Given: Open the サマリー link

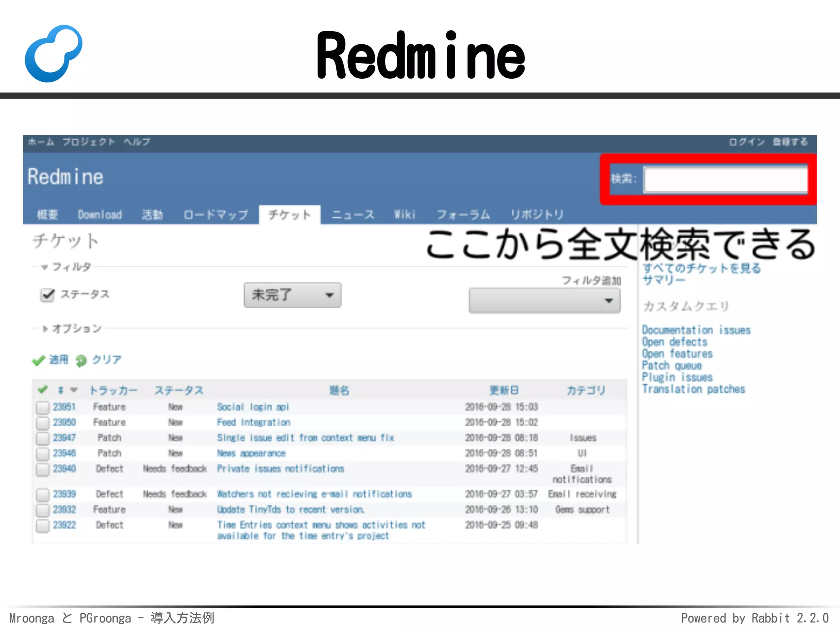Looking at the screenshot, I should [x=664, y=280].
